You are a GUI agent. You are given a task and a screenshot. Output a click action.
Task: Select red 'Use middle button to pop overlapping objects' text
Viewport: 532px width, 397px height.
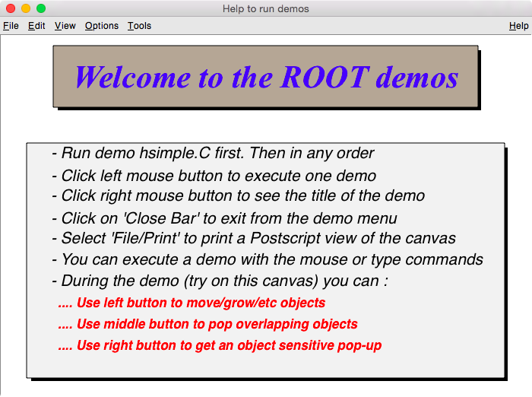point(207,324)
